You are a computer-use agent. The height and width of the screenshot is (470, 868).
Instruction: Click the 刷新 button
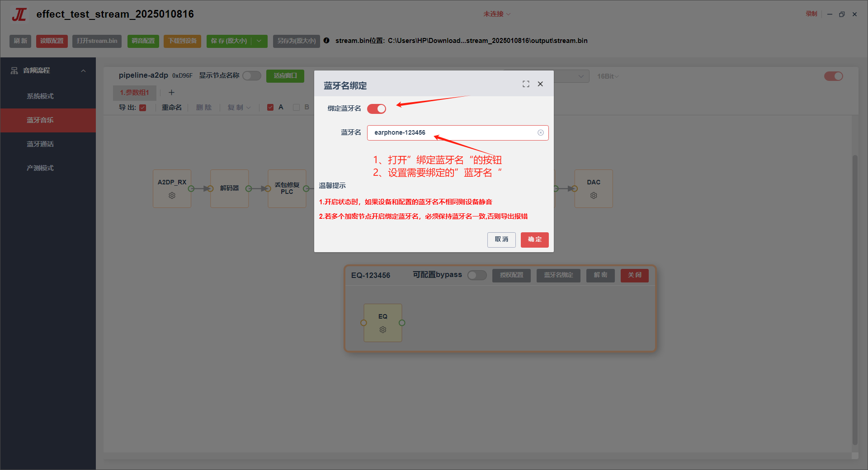click(20, 41)
